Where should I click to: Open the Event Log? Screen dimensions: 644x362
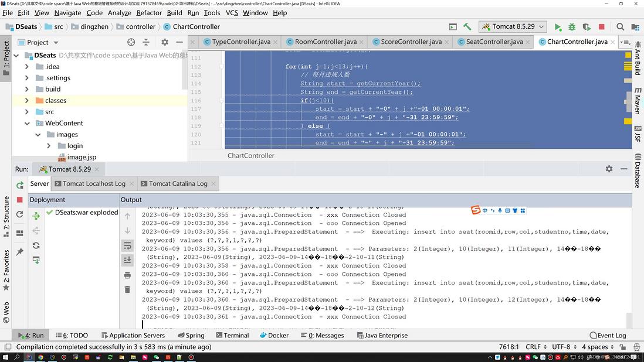608,336
